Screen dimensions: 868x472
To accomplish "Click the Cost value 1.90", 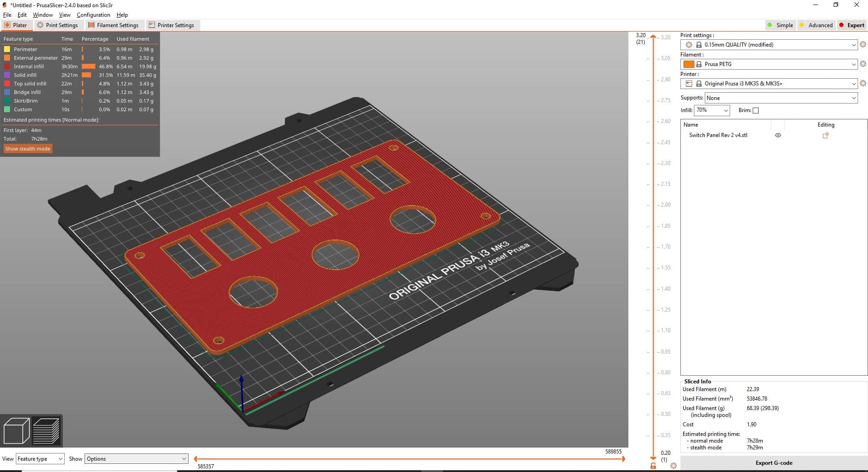I will 751,425.
